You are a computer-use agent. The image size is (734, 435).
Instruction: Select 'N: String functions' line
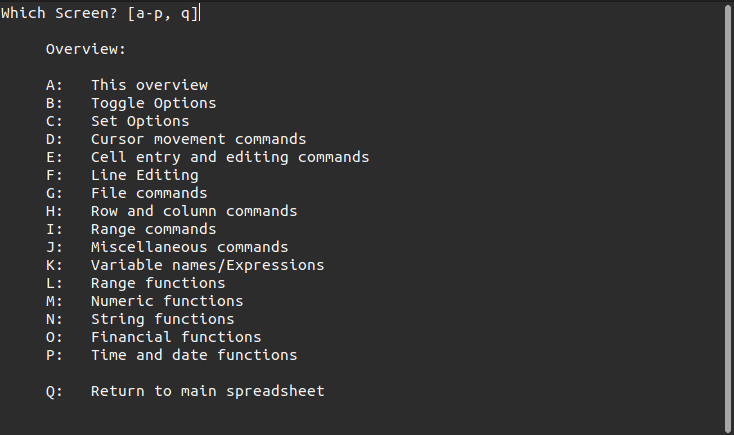click(x=140, y=319)
